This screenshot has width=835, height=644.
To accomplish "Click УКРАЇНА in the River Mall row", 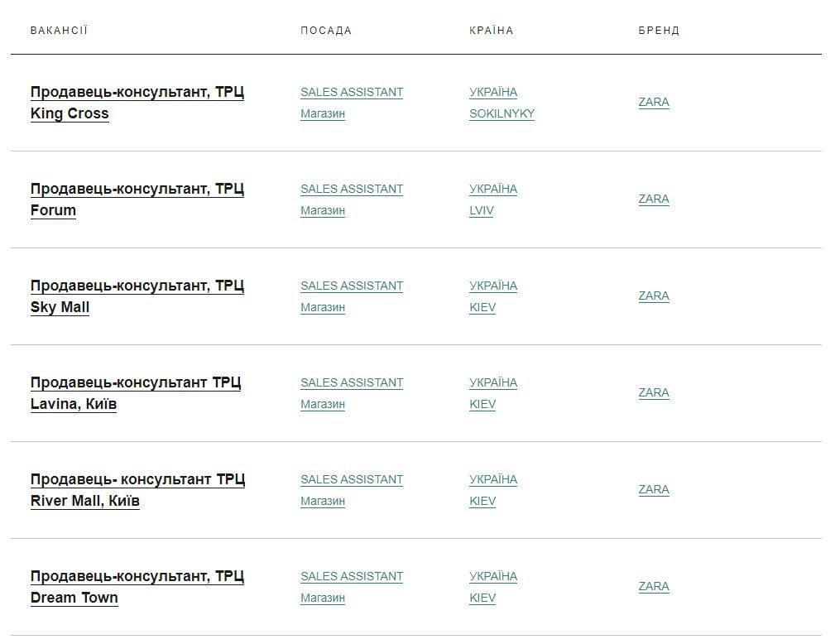I will point(492,480).
